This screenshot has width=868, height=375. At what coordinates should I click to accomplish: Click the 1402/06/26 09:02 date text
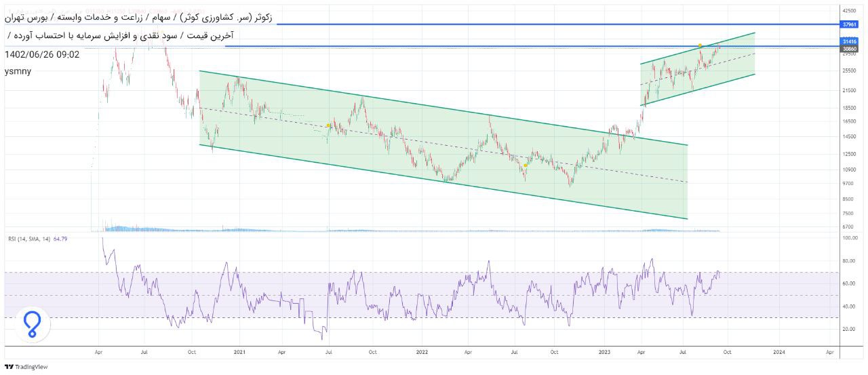42,54
